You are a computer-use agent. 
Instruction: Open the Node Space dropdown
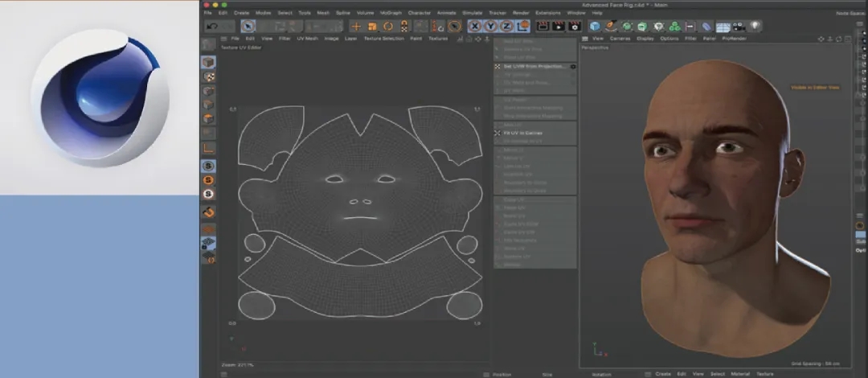pyautogui.click(x=850, y=13)
